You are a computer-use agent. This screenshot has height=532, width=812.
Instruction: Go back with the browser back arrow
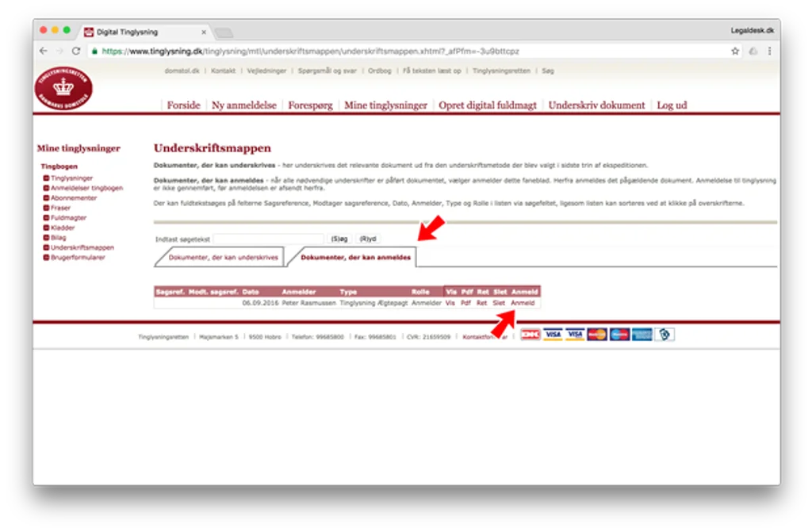tap(44, 51)
